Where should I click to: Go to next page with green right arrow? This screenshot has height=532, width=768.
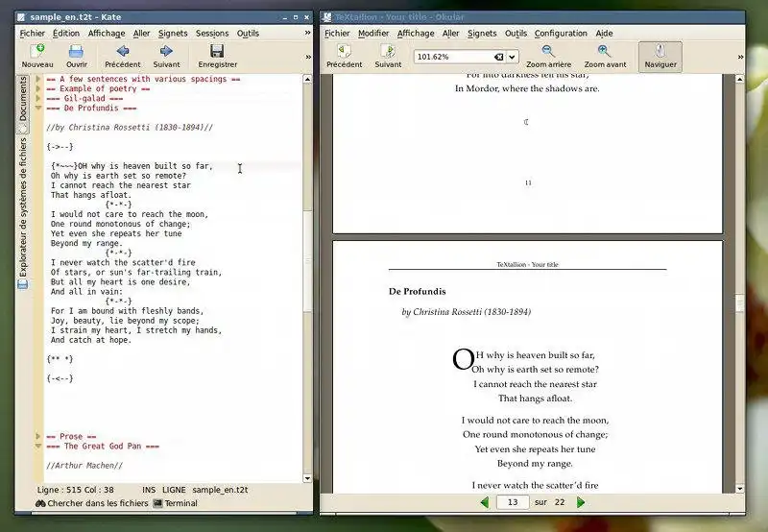pos(581,502)
